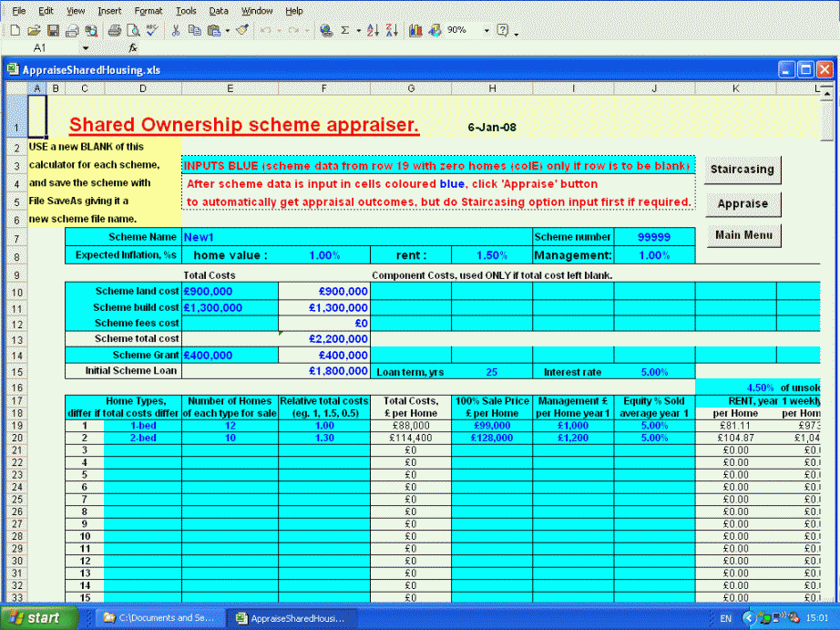Viewport: 840px width, 630px height.
Task: Sort descending with the Z-A icon
Action: point(392,31)
